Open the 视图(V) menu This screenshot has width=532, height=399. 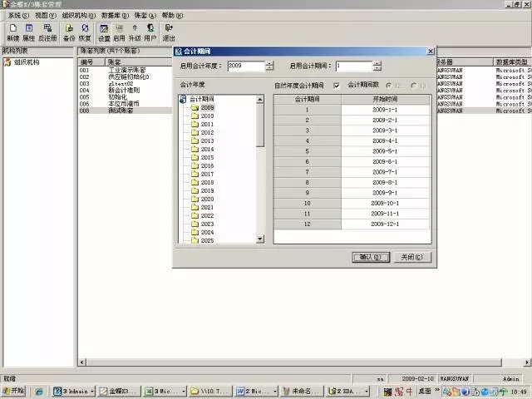pos(46,16)
